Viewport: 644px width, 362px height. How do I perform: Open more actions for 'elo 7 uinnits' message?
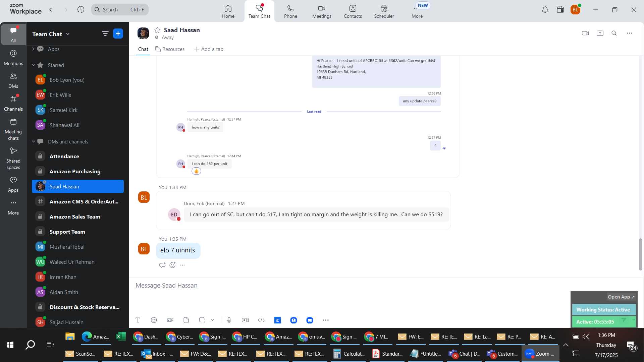coord(182,265)
